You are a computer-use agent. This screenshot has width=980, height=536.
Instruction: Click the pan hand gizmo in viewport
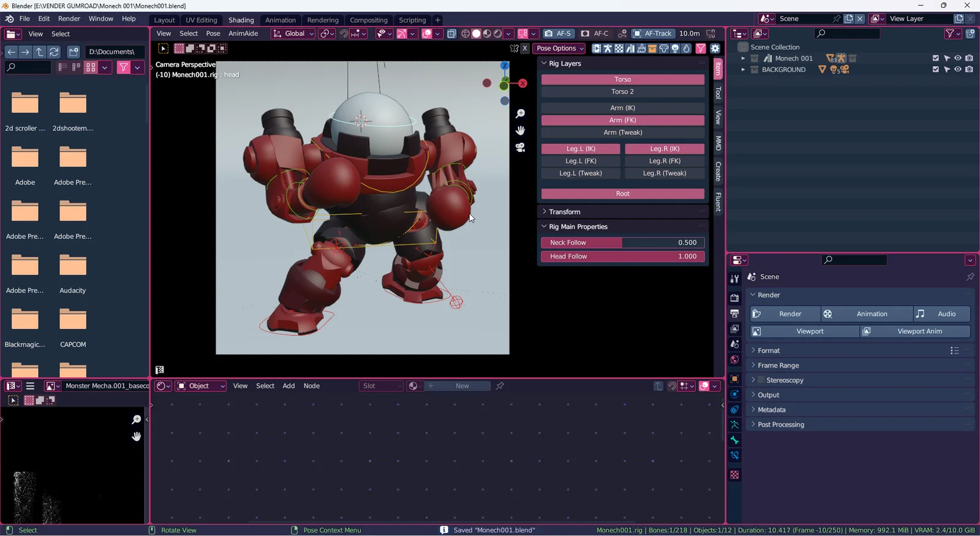click(x=520, y=130)
